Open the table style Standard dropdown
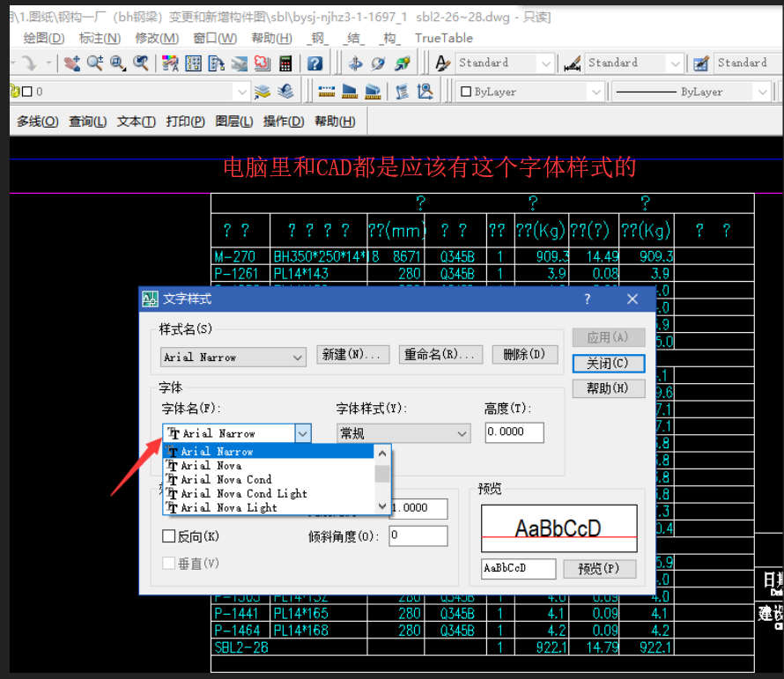The image size is (784, 679). [749, 63]
